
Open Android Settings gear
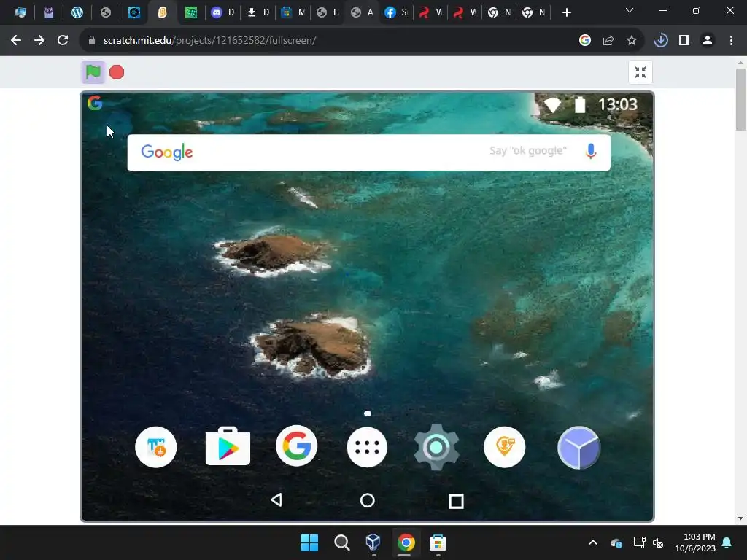pyautogui.click(x=436, y=447)
